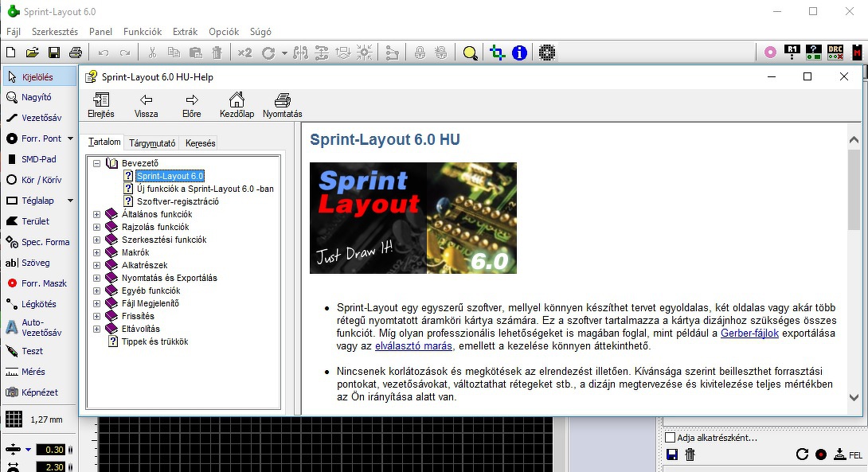Select the Spec. Forma tool
The width and height of the screenshot is (868, 472).
point(39,242)
